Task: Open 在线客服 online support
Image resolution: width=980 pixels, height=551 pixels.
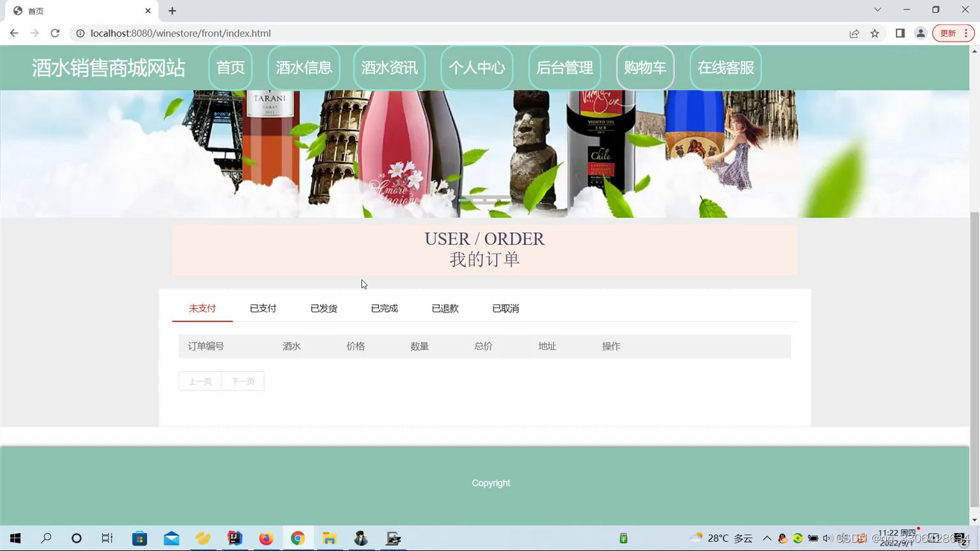Action: (725, 68)
